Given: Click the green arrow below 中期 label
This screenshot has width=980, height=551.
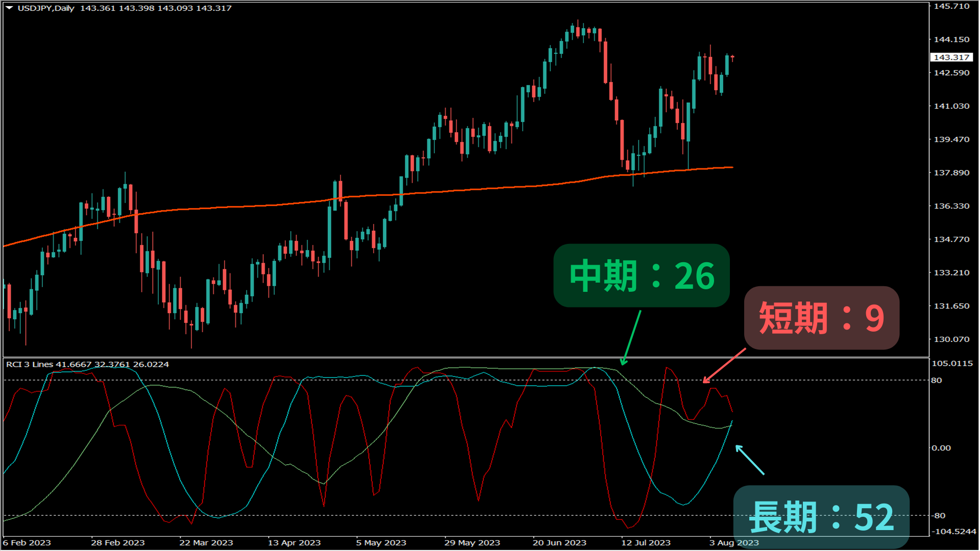Looking at the screenshot, I should (x=632, y=337).
